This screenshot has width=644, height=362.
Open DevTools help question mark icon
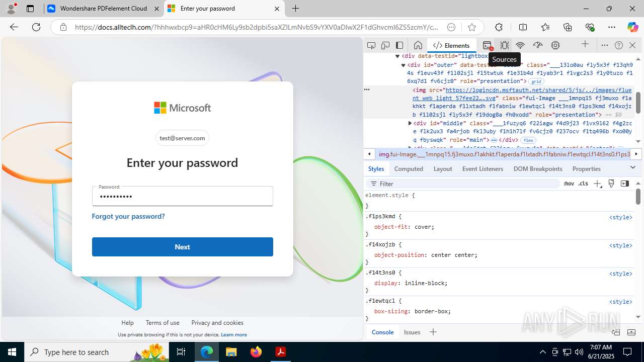pyautogui.click(x=619, y=45)
